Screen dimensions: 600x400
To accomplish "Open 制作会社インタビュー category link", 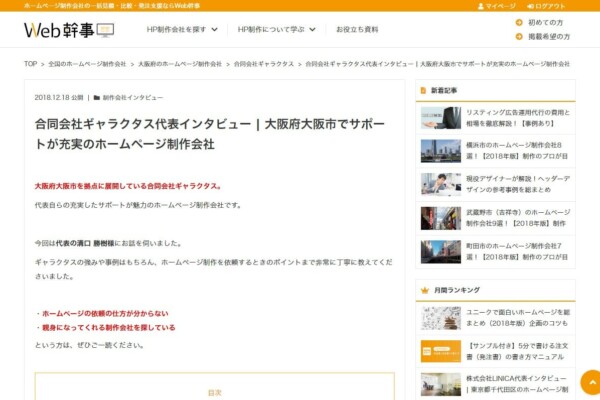I will [x=133, y=98].
